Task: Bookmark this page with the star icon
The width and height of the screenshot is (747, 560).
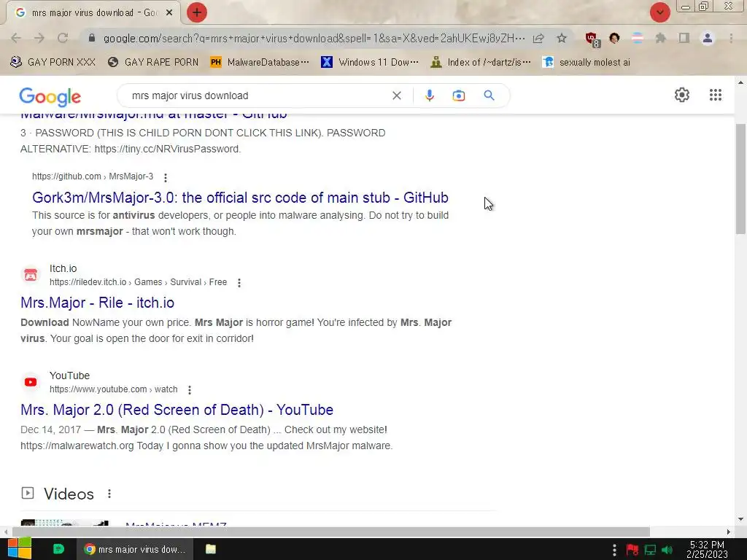Action: pyautogui.click(x=562, y=38)
